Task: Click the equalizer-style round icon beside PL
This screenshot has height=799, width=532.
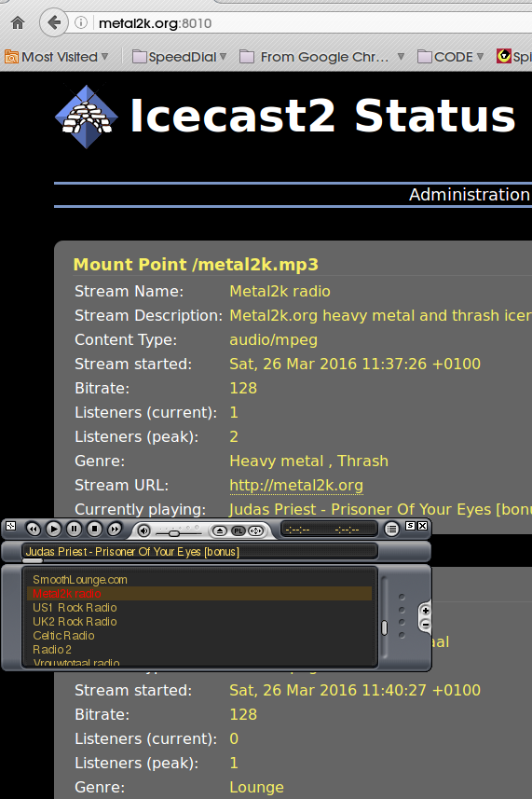Action: click(255, 531)
